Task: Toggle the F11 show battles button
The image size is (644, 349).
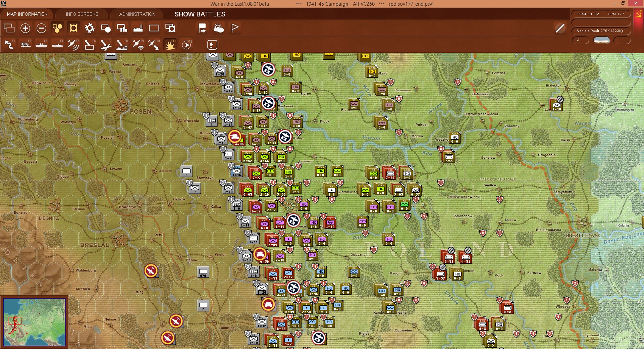Action: point(170,45)
